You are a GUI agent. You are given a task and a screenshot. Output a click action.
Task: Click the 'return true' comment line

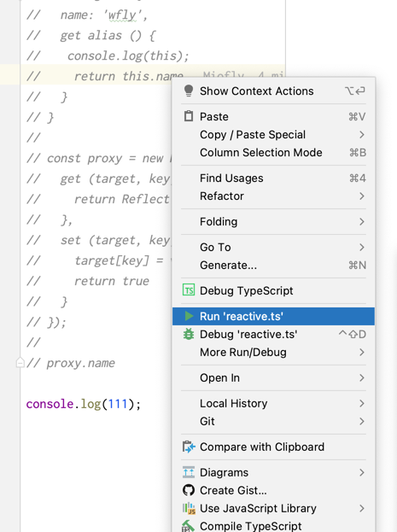click(x=88, y=281)
